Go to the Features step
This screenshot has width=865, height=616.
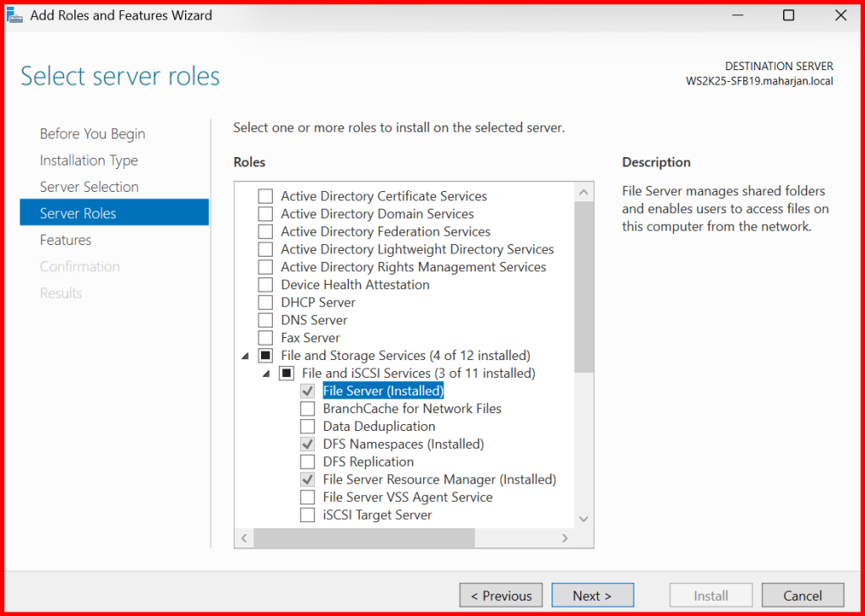[65, 240]
